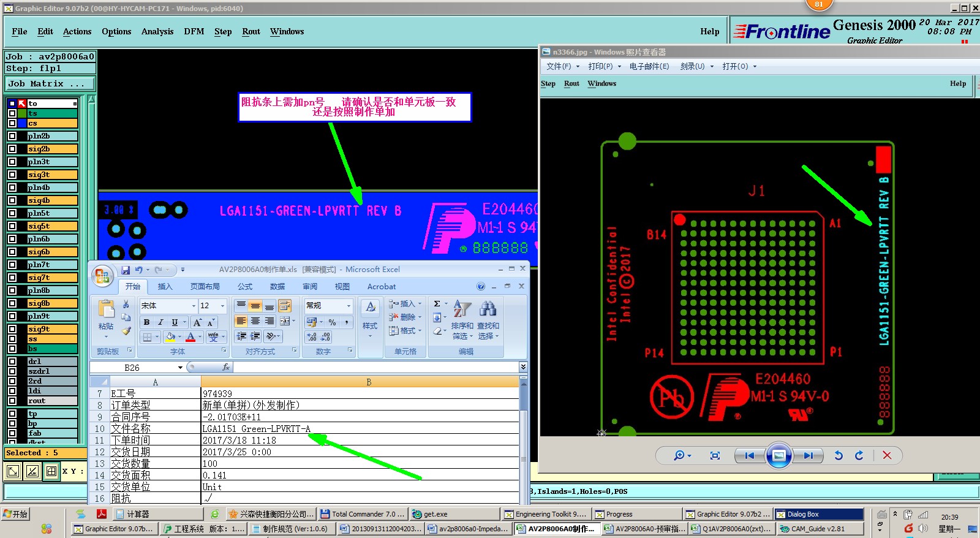Viewport: 980px width, 538px height.
Task: Toggle visibility box of layer fab
Action: click(12, 433)
